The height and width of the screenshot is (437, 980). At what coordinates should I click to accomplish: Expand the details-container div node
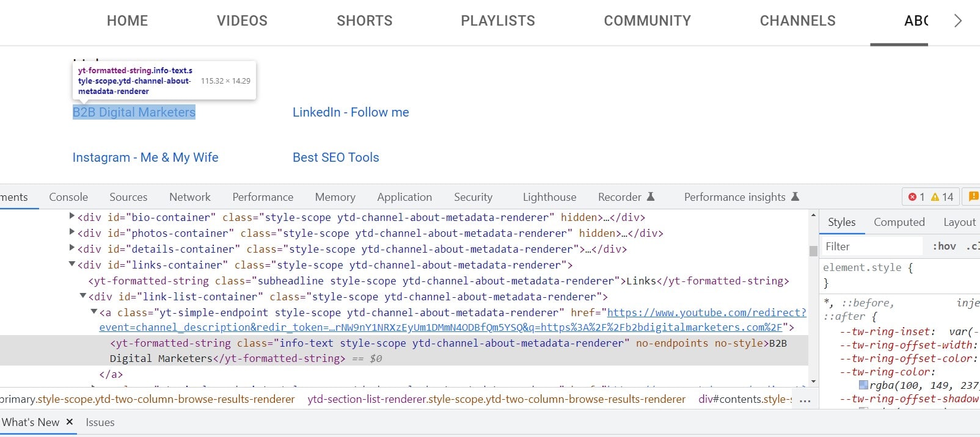tap(72, 248)
